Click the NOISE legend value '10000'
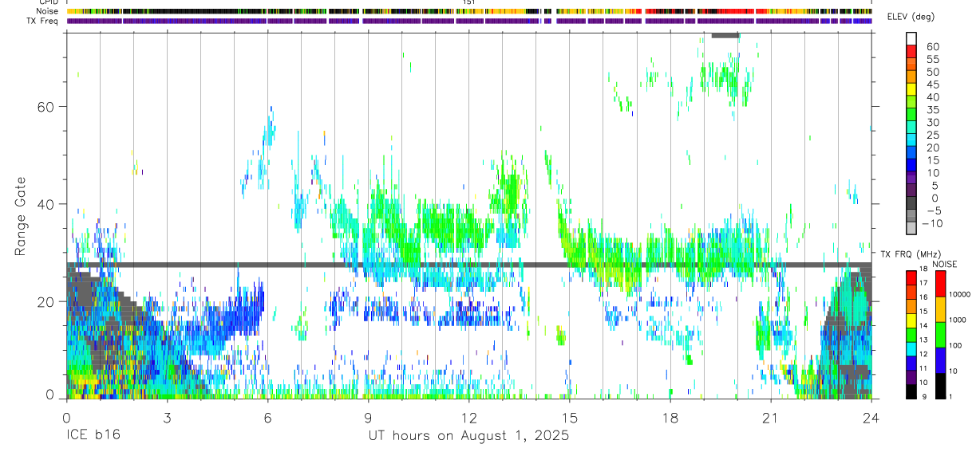Screen dimensions: 980x452 click(960, 294)
